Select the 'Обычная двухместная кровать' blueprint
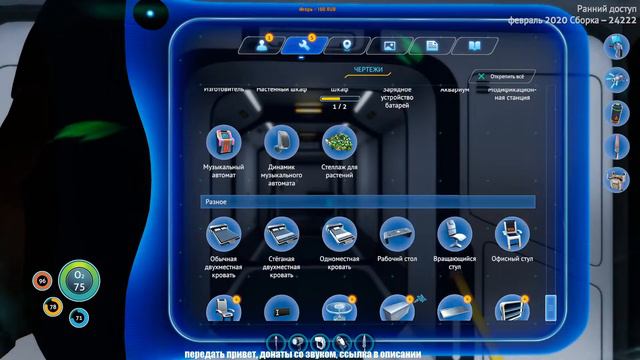The image size is (640, 360). pyautogui.click(x=223, y=234)
